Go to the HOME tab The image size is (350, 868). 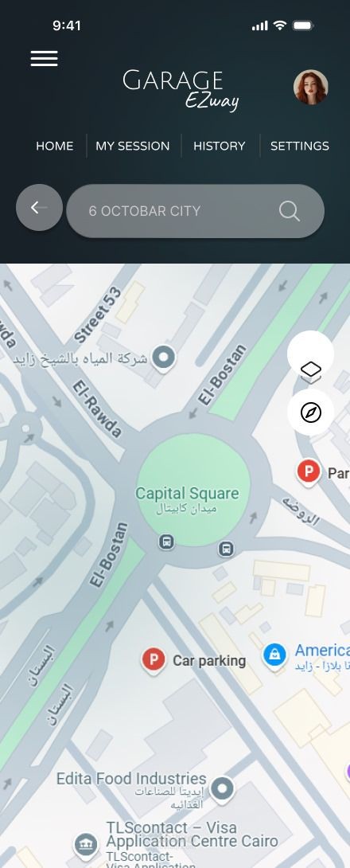point(55,147)
